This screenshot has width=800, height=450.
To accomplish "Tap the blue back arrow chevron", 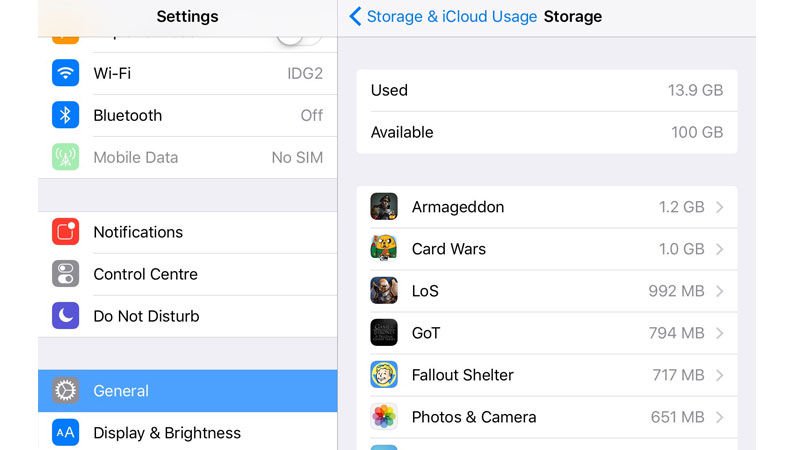I will 355,16.
